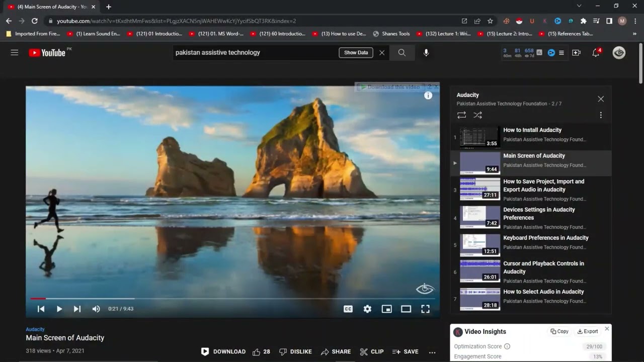Screen dimensions: 644x362
Task: Click the Show Data button in search
Action: 356,52
